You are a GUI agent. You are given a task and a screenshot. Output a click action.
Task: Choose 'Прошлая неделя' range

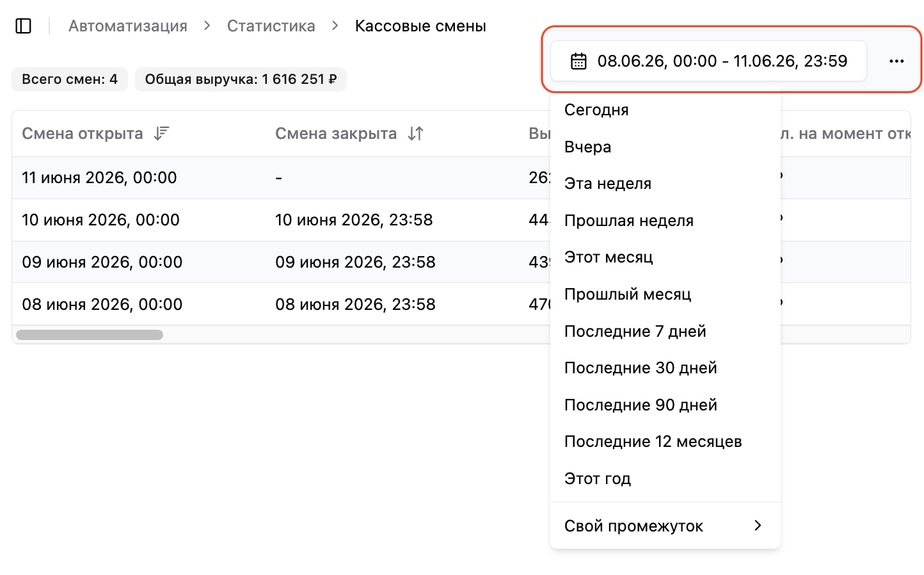[x=665, y=221]
